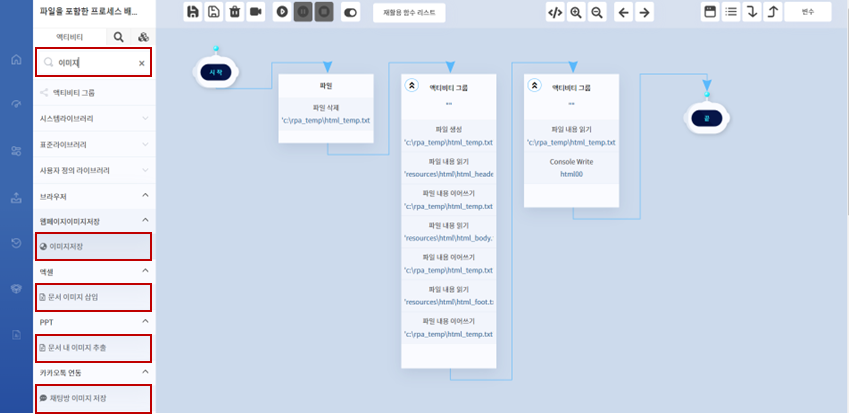Select the 파일 삭제 step
This screenshot has height=414, width=849.
[x=326, y=114]
